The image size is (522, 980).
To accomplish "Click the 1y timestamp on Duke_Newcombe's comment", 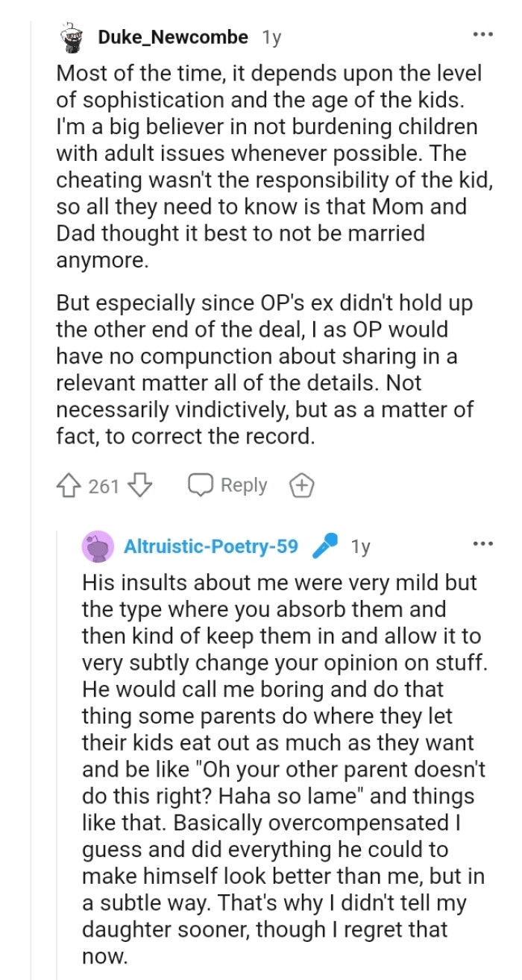I will click(x=271, y=37).
